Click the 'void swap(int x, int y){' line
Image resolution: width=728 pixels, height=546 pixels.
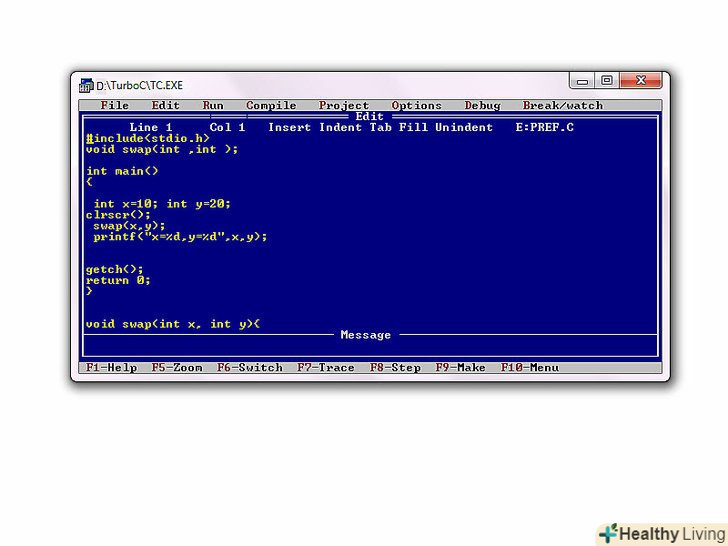(173, 324)
